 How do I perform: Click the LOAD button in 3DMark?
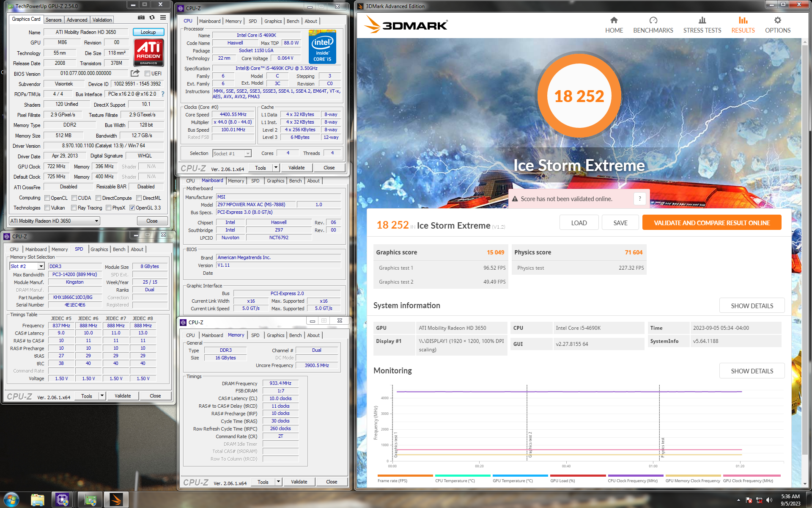(579, 223)
